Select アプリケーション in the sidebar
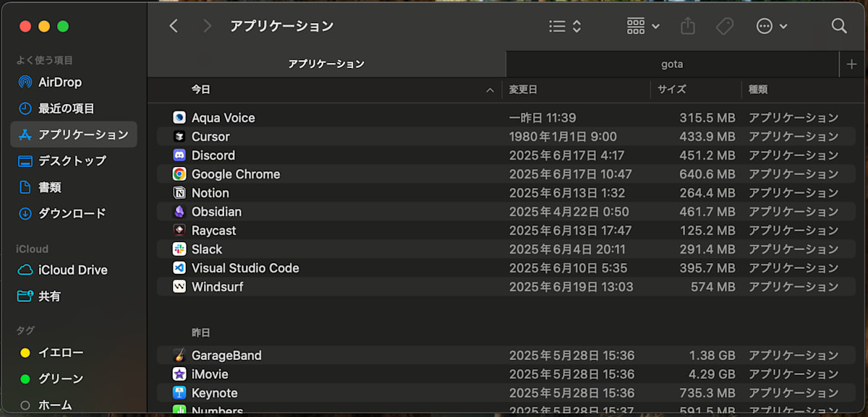 point(73,134)
